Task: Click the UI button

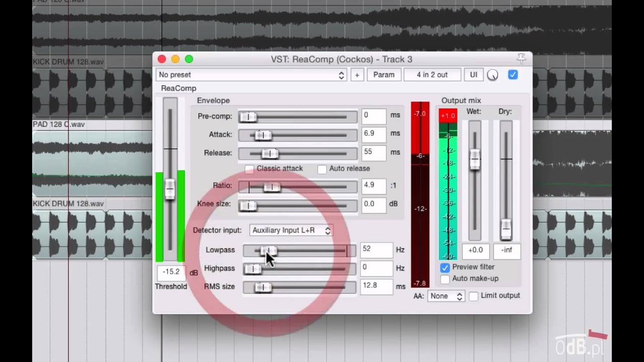Action: point(473,75)
